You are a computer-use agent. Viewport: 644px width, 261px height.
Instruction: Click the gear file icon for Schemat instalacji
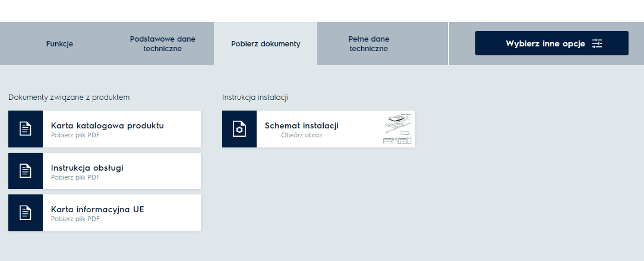click(x=239, y=128)
